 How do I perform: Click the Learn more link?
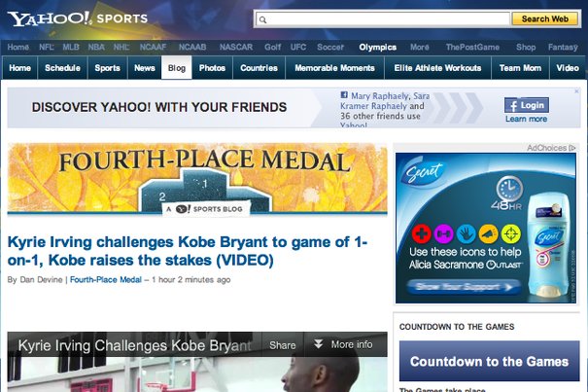[526, 119]
